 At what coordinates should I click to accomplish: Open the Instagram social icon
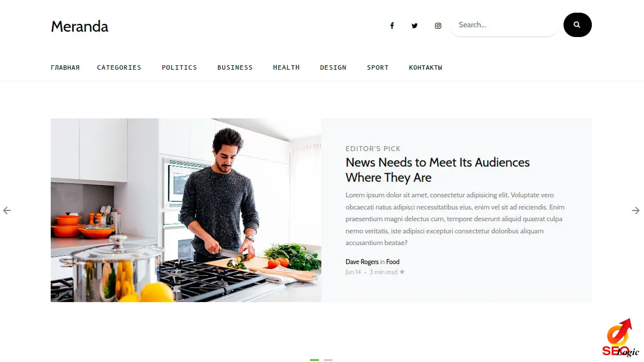click(x=438, y=26)
